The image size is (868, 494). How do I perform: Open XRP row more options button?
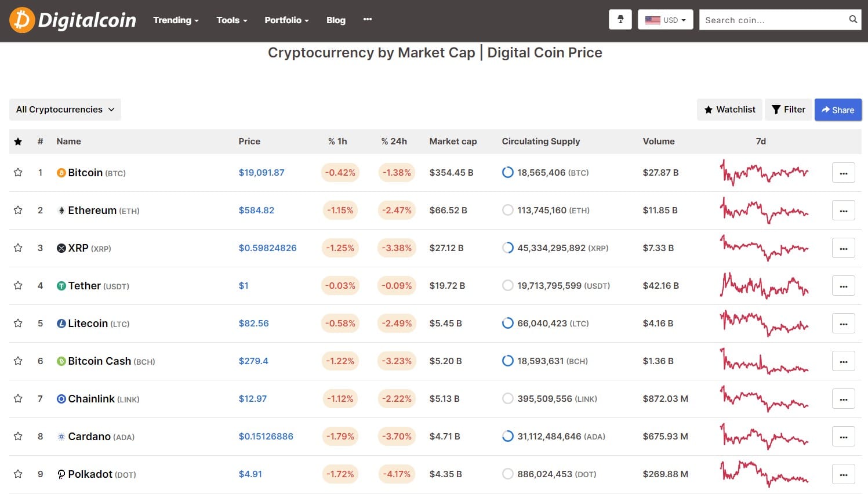[x=844, y=248]
